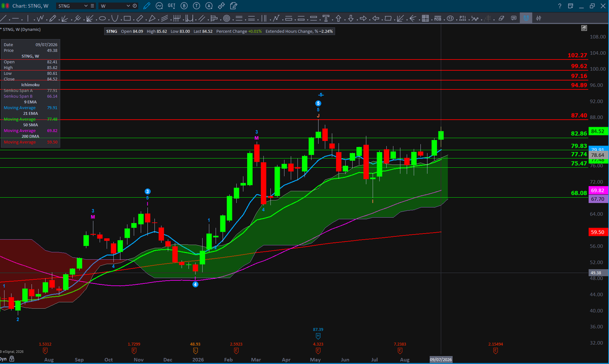Open the symbol list menu icon
The height and width of the screenshot is (364, 609).
(x=92, y=6)
